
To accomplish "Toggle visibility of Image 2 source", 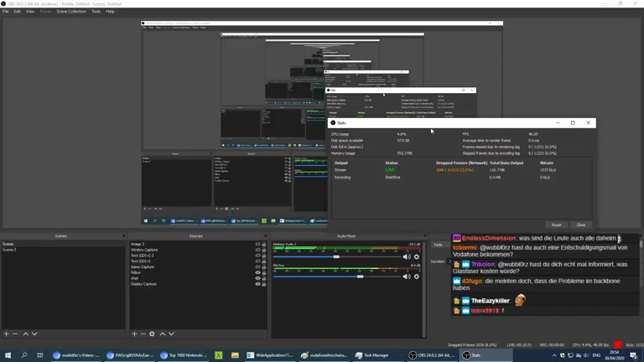I will [257, 245].
